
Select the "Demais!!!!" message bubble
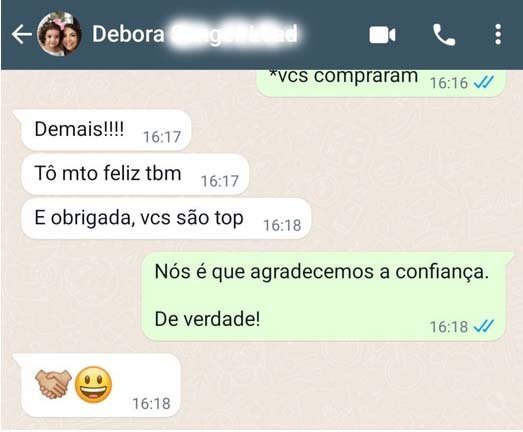tap(104, 130)
